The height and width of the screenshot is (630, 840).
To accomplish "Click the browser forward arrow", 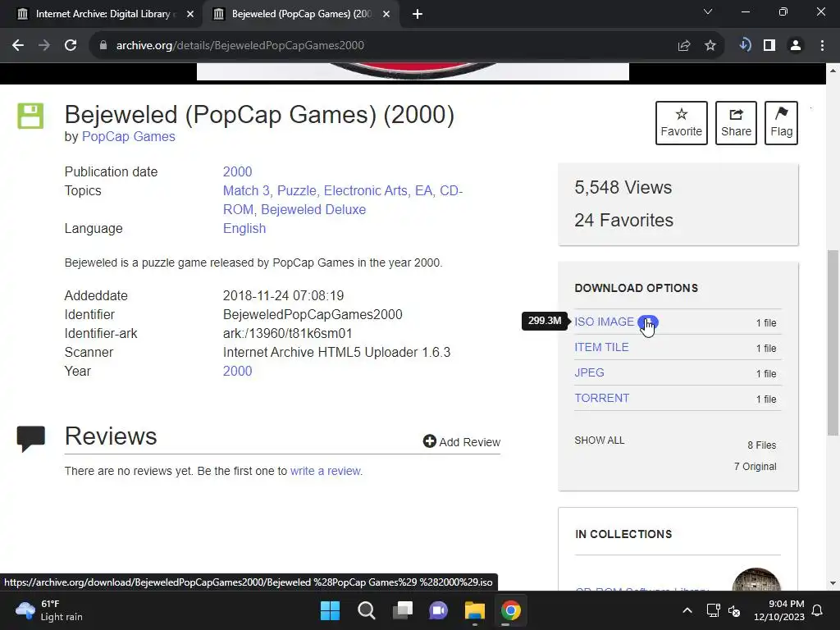I will (44, 46).
